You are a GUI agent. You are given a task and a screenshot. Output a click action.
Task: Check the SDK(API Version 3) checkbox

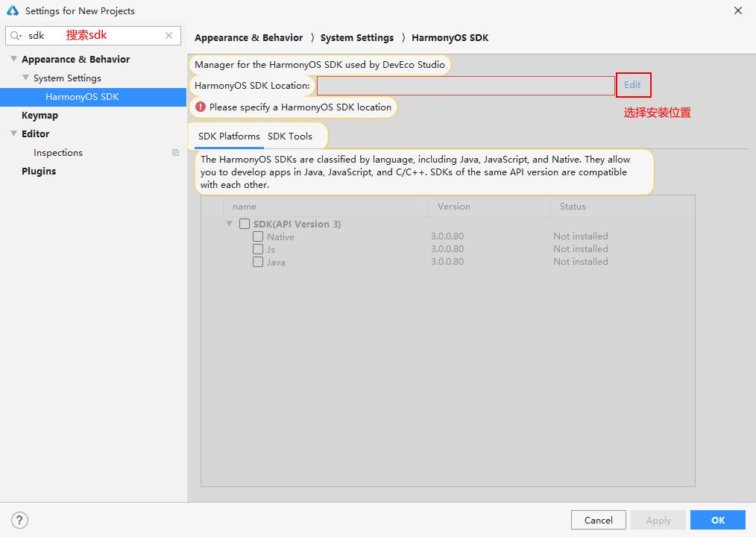pos(245,224)
